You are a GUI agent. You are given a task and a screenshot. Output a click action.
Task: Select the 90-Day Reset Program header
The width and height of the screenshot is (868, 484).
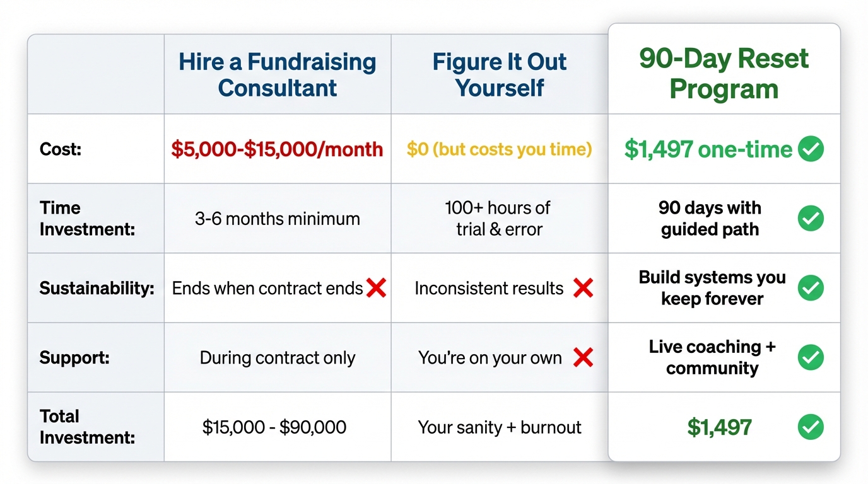pos(724,74)
